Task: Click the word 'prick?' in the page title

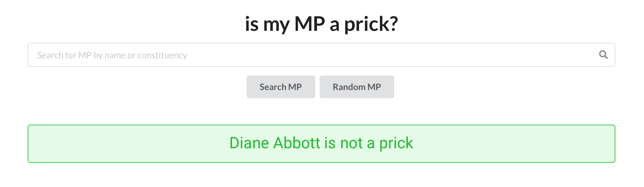Action: 371,25
